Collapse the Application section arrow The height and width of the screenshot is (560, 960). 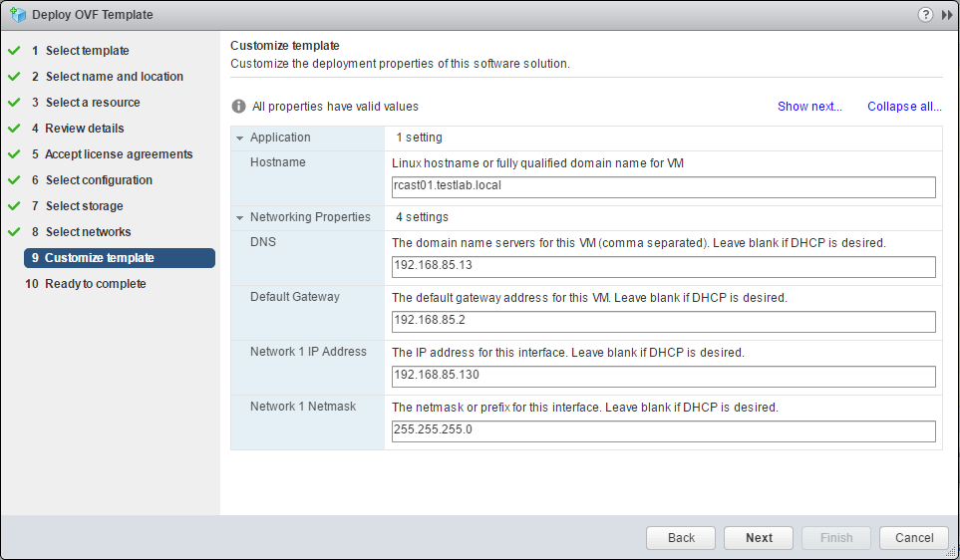tap(239, 138)
